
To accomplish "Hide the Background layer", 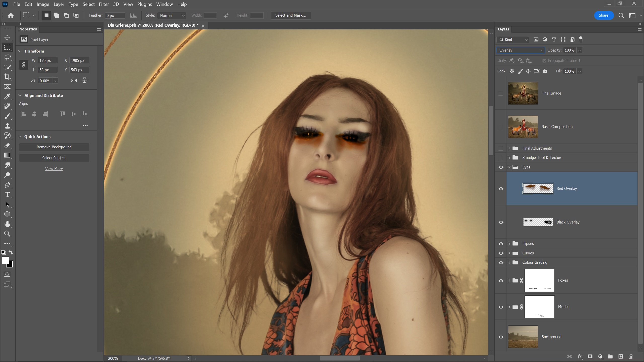I will [x=501, y=337].
